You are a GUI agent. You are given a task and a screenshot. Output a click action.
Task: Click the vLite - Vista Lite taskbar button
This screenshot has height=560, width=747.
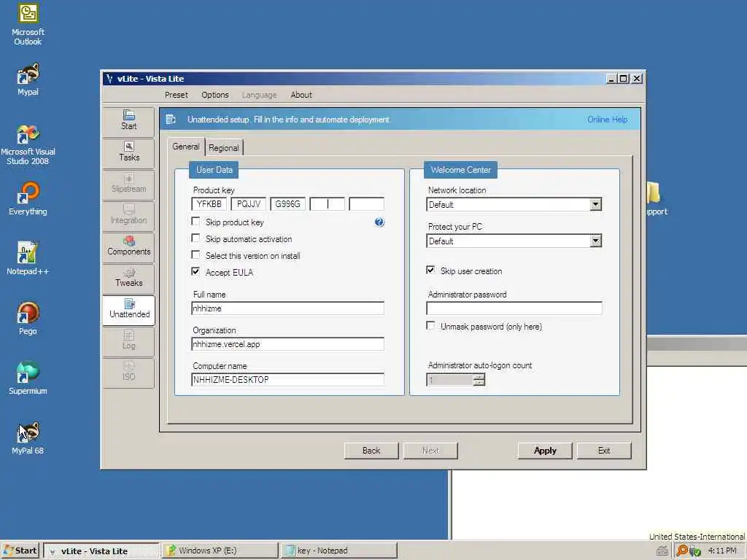(101, 551)
